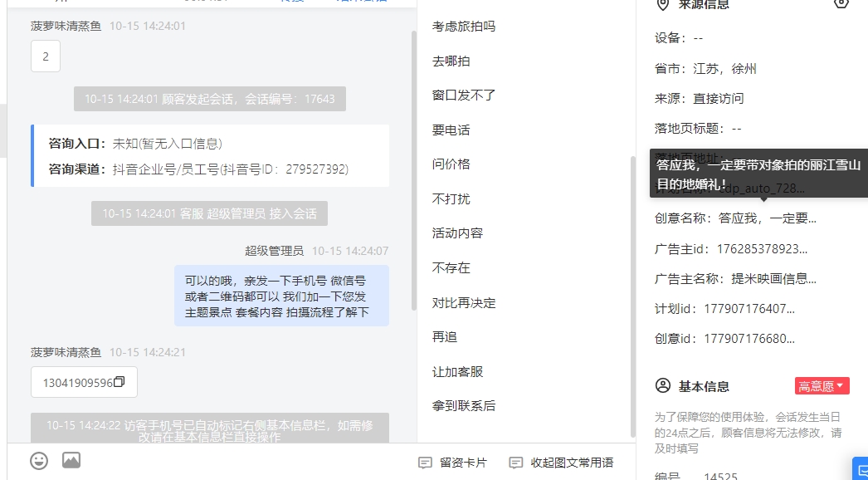868x480 pixels.
Task: Select quick phrase 活动内容
Action: tap(458, 233)
